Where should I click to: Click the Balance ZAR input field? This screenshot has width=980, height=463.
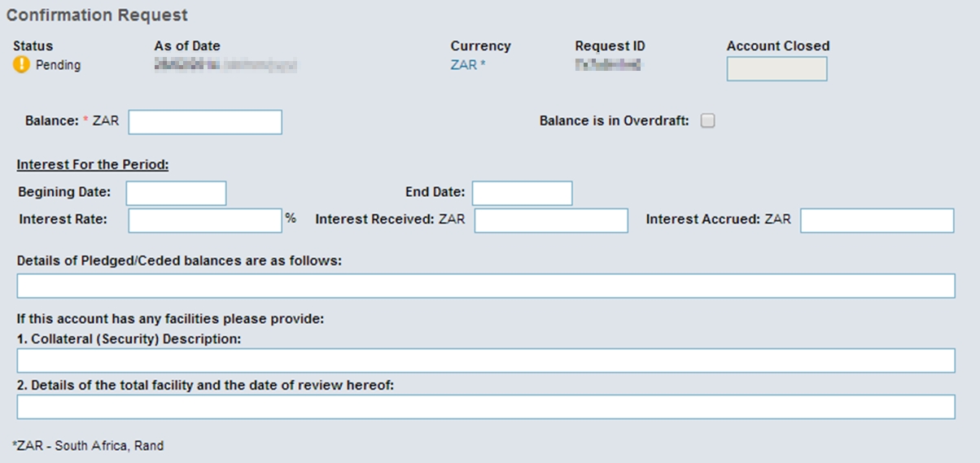click(x=205, y=122)
